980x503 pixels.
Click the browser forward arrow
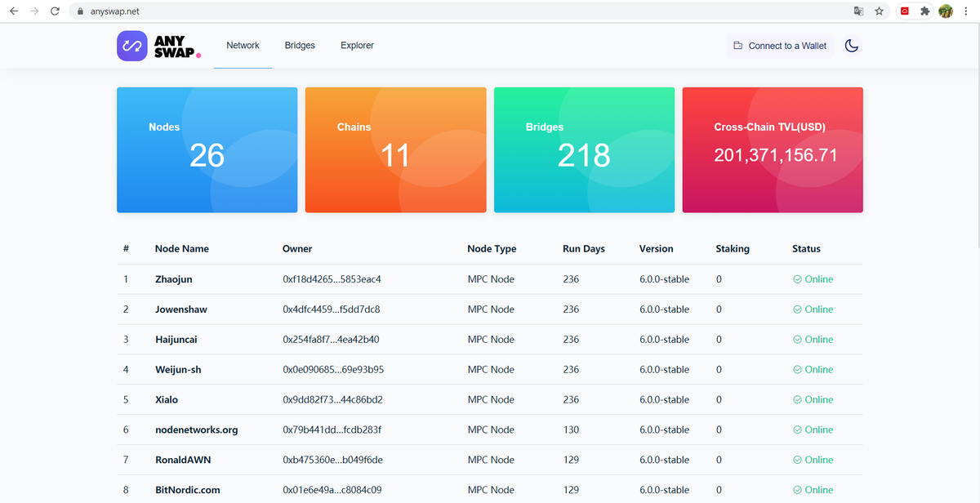pos(34,11)
